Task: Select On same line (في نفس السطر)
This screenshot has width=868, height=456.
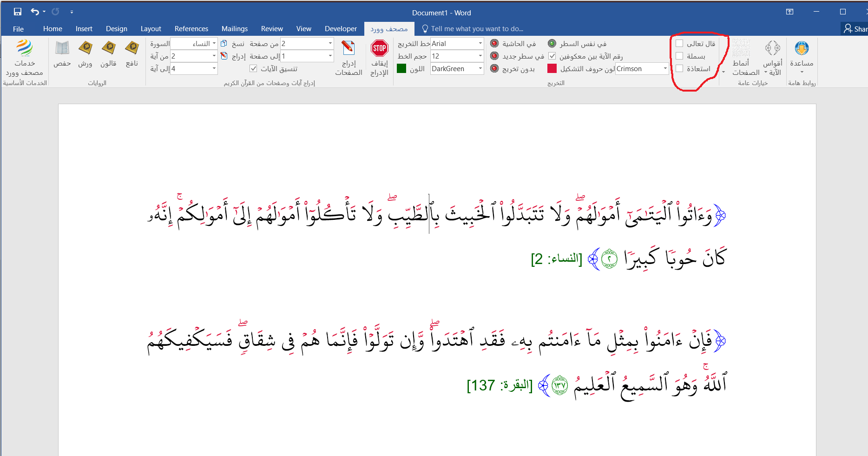Action: [552, 43]
